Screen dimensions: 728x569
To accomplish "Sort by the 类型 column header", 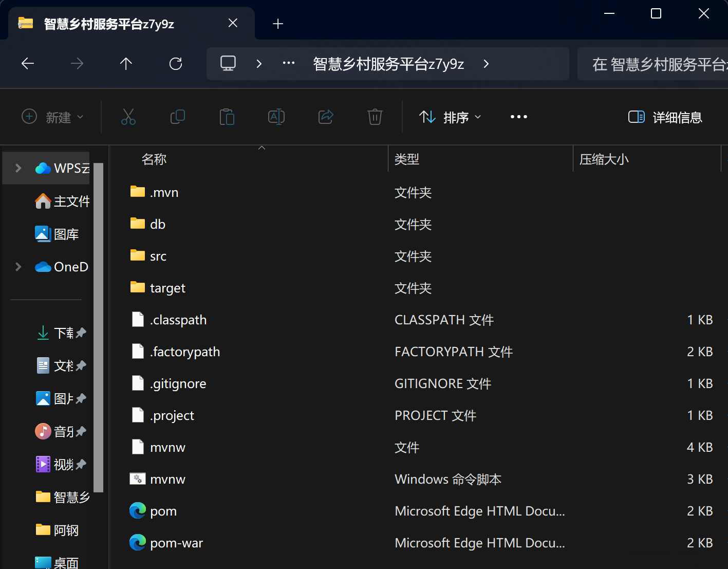I will coord(407,159).
